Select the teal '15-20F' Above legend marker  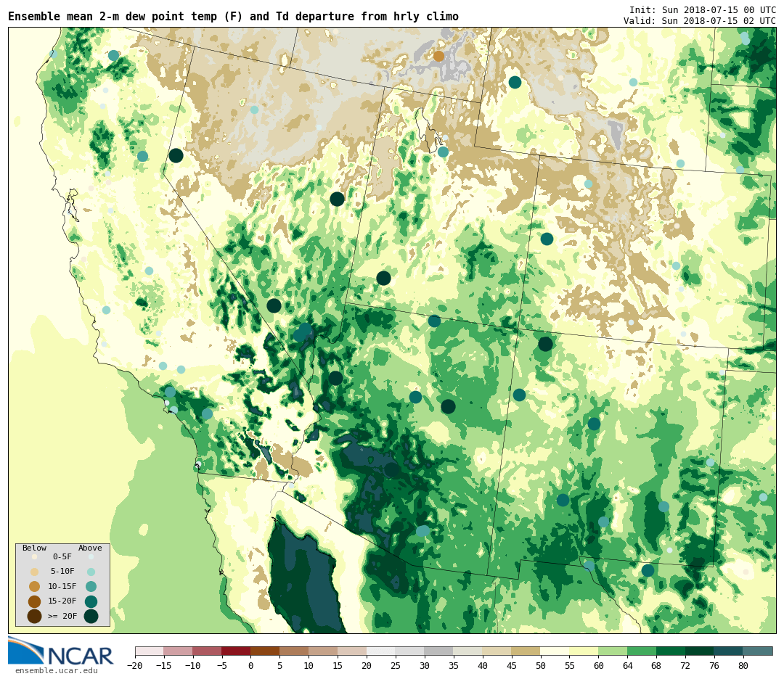click(x=91, y=601)
